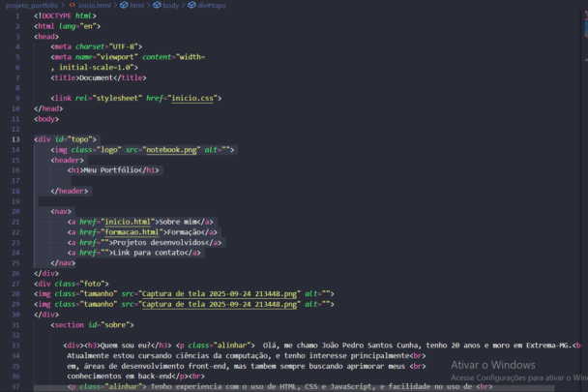Click the inicio.html file icon in breadcrumb
This screenshot has width=588, height=392.
(x=72, y=5)
